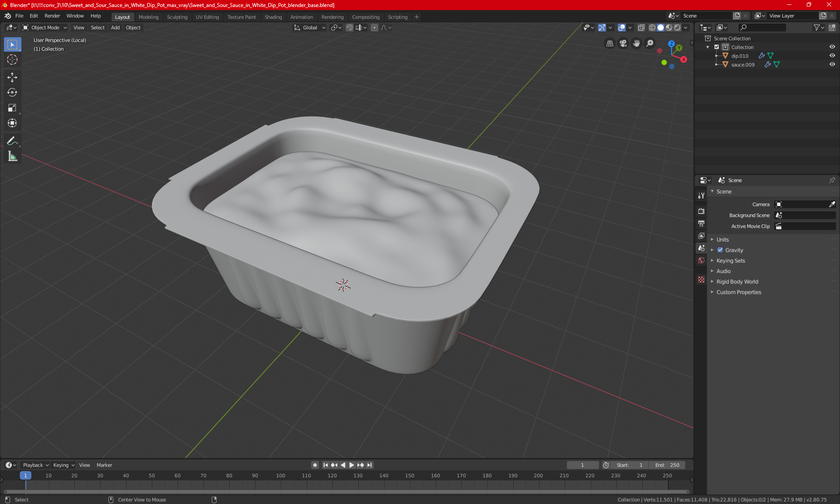This screenshot has height=504, width=840.
Task: Open the Tool properties tab
Action: click(x=701, y=196)
